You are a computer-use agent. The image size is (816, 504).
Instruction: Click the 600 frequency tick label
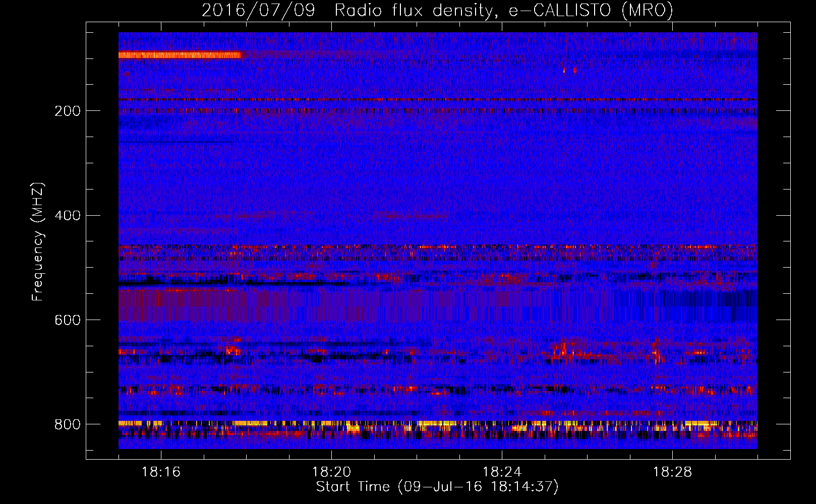coord(67,320)
